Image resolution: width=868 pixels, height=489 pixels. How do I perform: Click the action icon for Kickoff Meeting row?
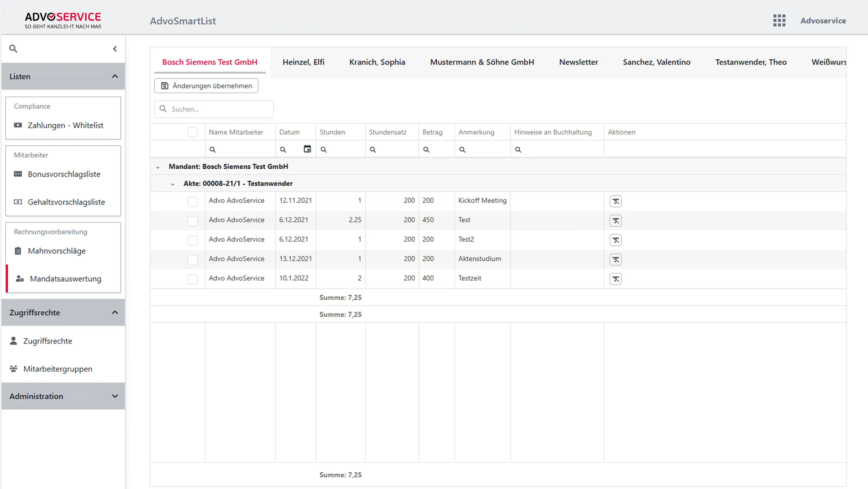[615, 201]
